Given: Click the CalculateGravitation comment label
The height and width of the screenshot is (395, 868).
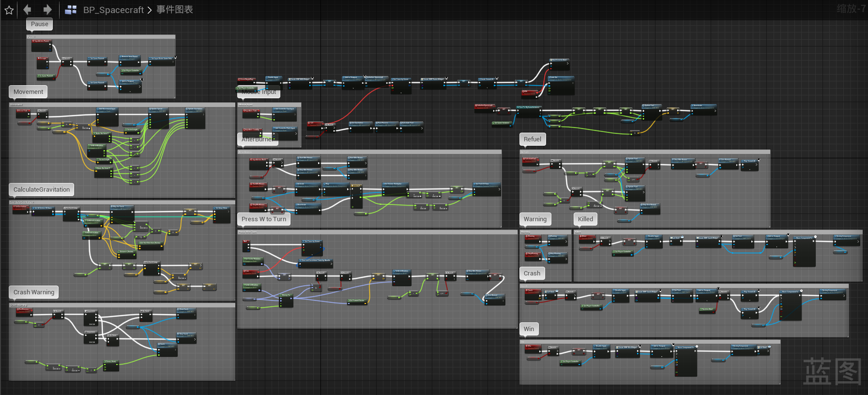Looking at the screenshot, I should (42, 190).
